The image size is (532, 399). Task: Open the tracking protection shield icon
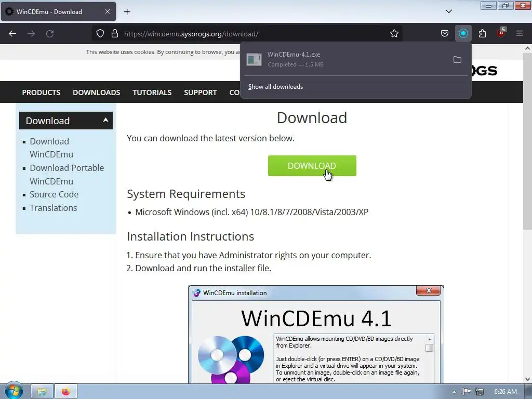pos(100,34)
